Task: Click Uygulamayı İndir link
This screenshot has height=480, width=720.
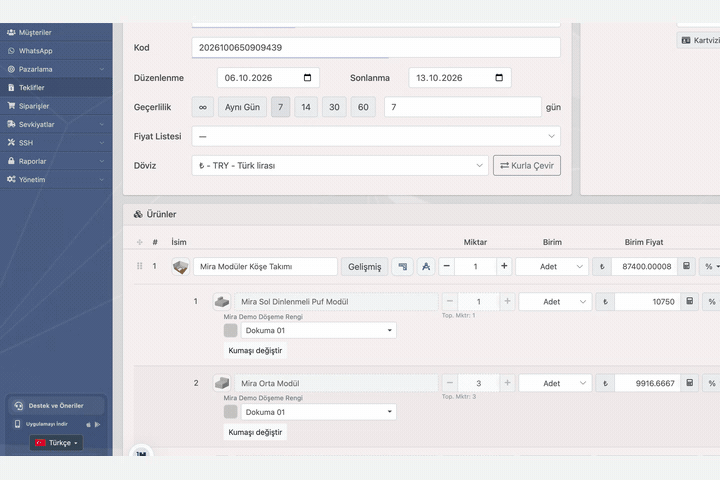Action: coord(46,424)
